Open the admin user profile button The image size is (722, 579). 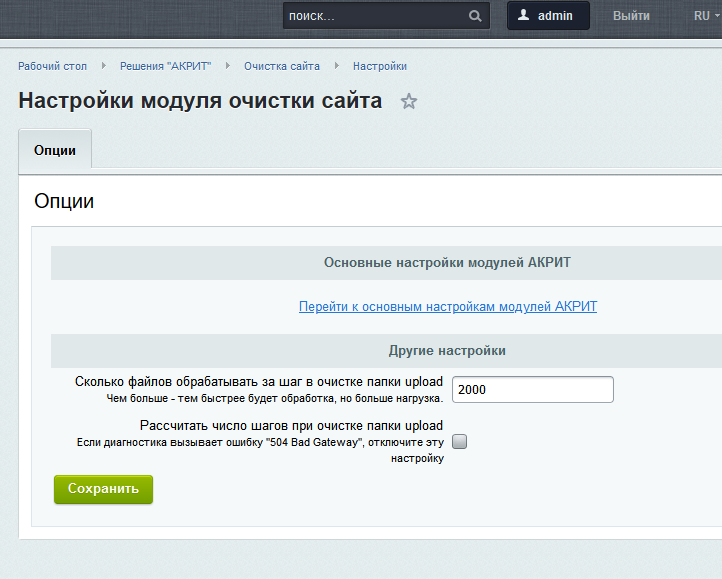click(x=548, y=16)
